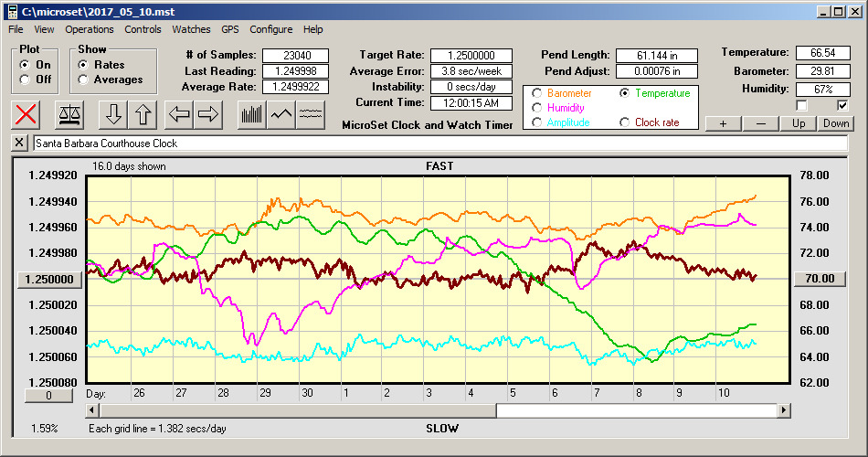Viewport: 868px width, 457px height.
Task: Select the wavy lines graph style icon
Action: click(311, 114)
